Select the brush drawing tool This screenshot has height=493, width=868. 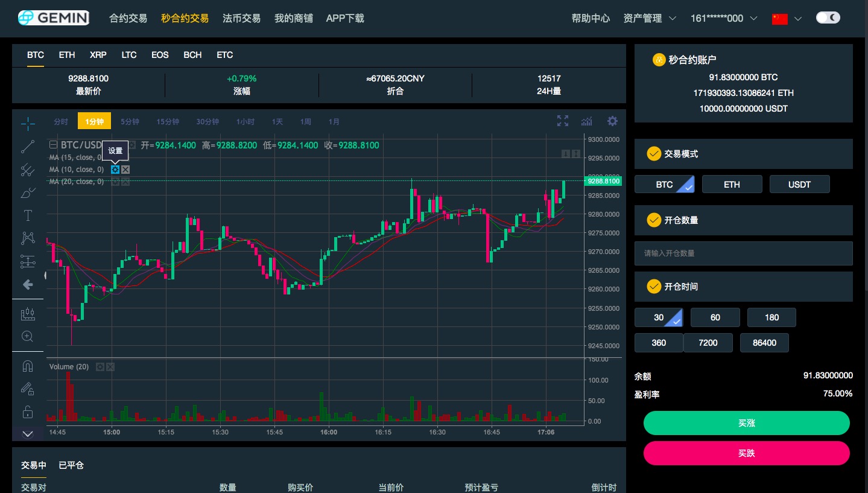coord(28,192)
